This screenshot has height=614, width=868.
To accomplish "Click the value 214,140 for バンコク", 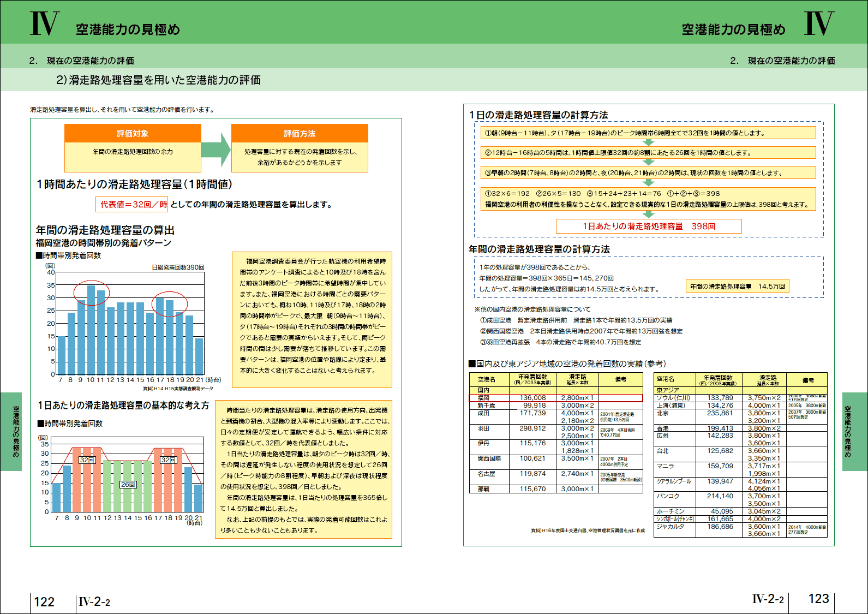I will pyautogui.click(x=720, y=496).
